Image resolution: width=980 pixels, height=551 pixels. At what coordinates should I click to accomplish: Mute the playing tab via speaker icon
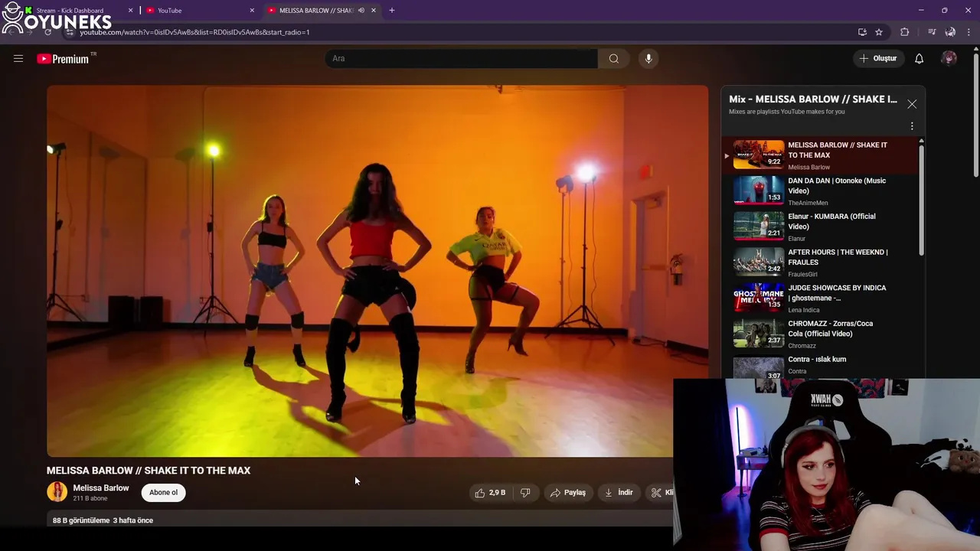coord(361,11)
